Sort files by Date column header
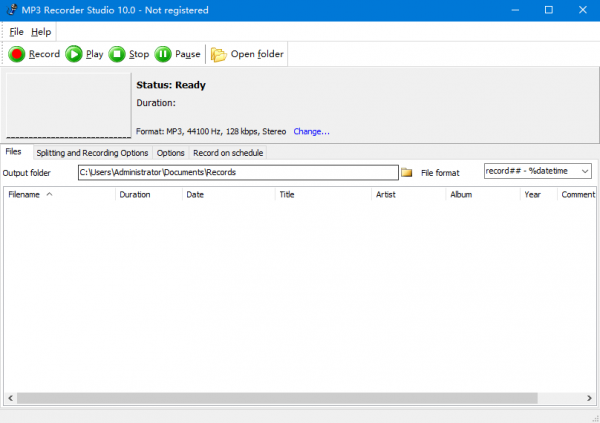The height and width of the screenshot is (423, 600). click(x=195, y=195)
